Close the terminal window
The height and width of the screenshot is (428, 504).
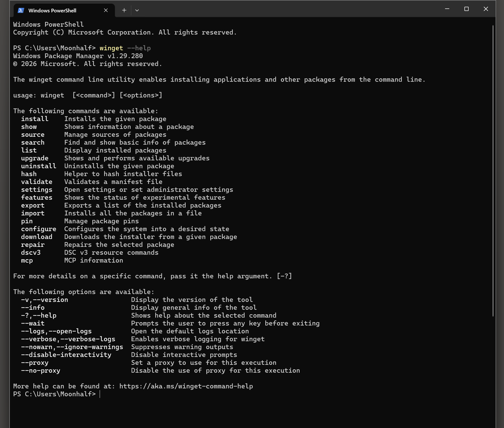(486, 9)
